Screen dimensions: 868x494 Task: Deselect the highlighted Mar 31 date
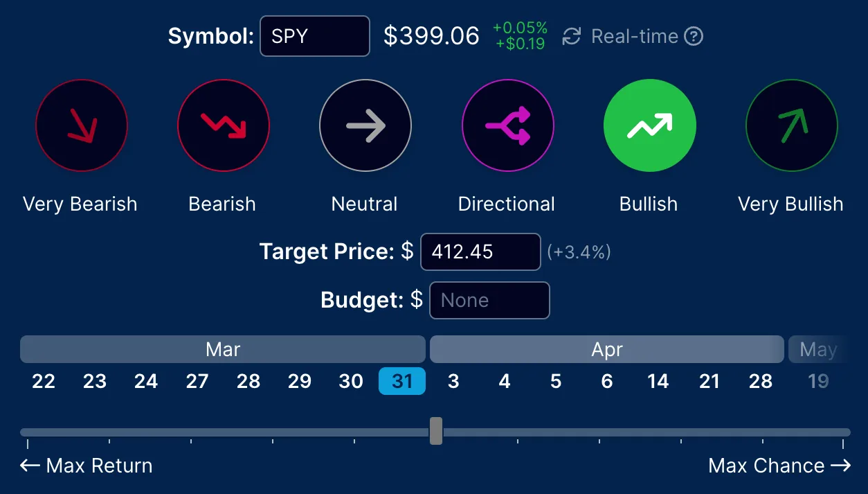(402, 381)
